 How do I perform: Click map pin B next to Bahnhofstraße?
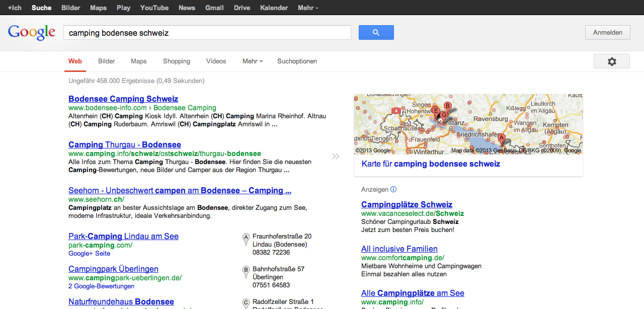(246, 270)
